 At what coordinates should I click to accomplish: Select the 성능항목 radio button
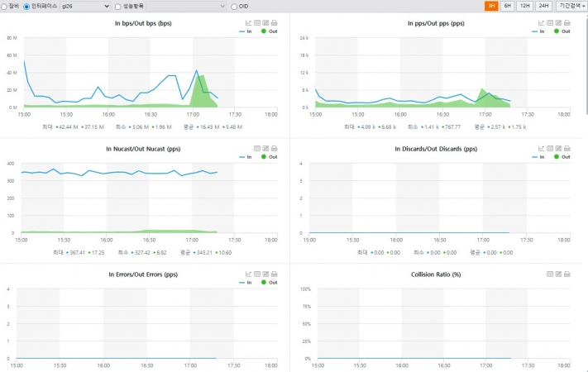[x=117, y=7]
